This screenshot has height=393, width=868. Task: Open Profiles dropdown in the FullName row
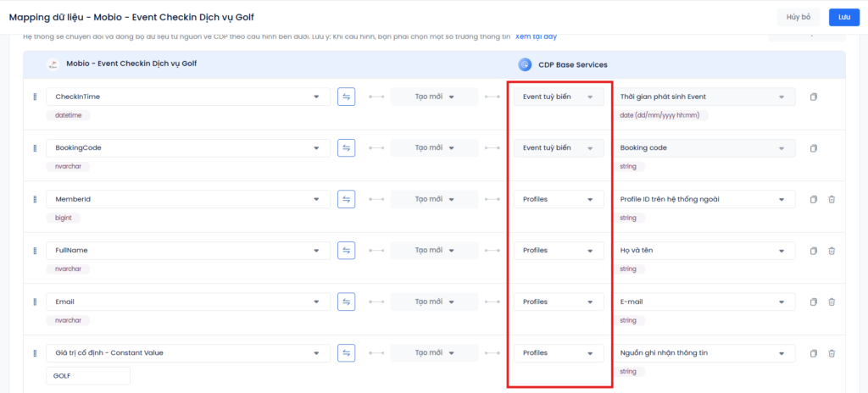pyautogui.click(x=559, y=251)
